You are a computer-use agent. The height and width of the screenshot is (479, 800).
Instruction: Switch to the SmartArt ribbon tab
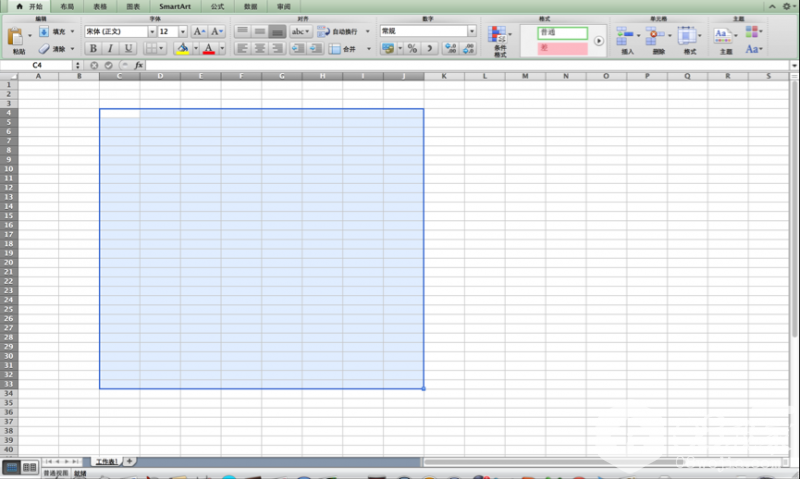pyautogui.click(x=174, y=6)
